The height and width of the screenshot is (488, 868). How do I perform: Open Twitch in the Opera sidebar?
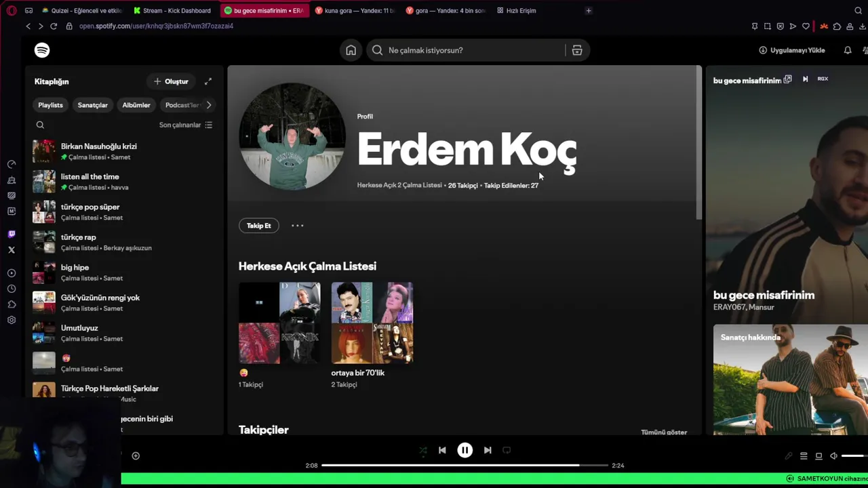pyautogui.click(x=12, y=234)
